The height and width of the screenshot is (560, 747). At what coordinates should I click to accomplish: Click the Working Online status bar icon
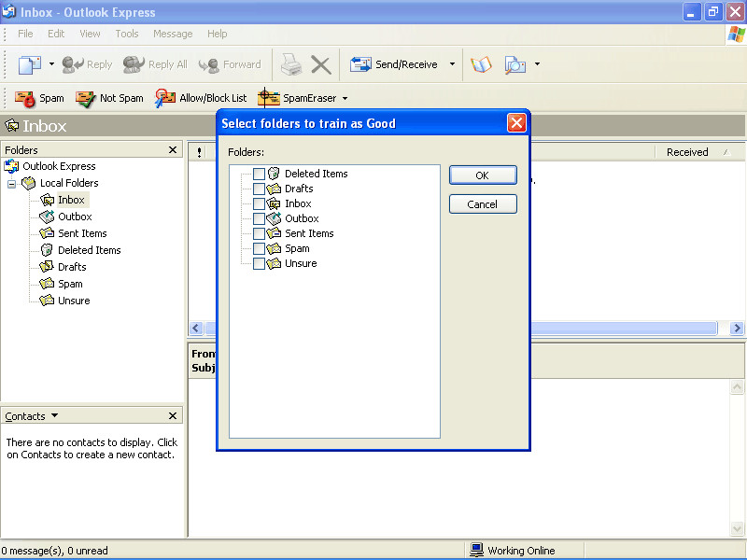[476, 550]
